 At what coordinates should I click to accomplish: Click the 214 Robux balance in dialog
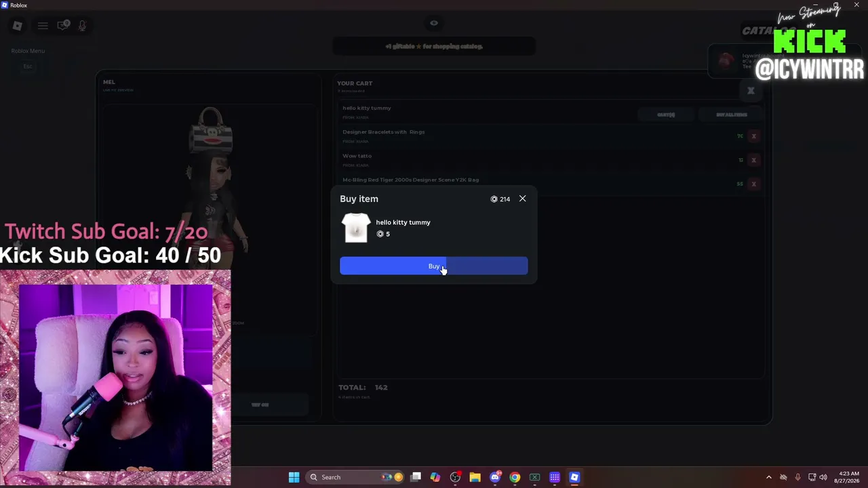(500, 199)
